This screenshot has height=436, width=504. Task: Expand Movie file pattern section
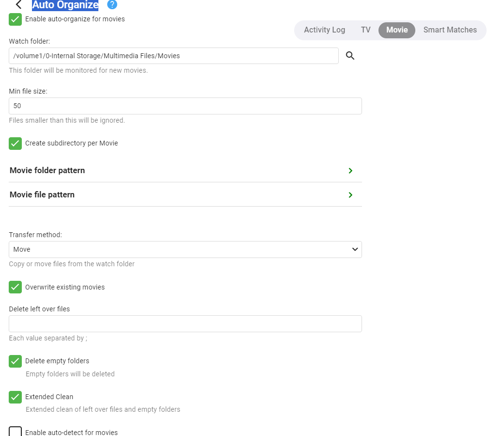[x=185, y=194]
